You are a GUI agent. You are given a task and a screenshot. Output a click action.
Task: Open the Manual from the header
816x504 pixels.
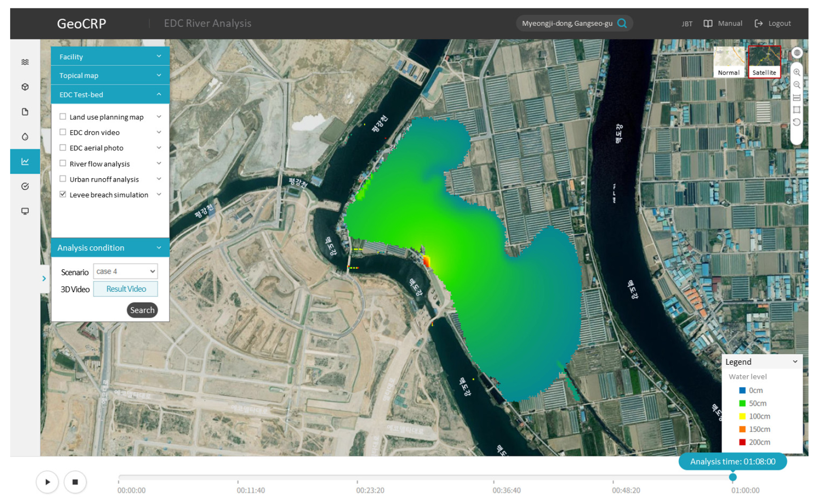723,23
